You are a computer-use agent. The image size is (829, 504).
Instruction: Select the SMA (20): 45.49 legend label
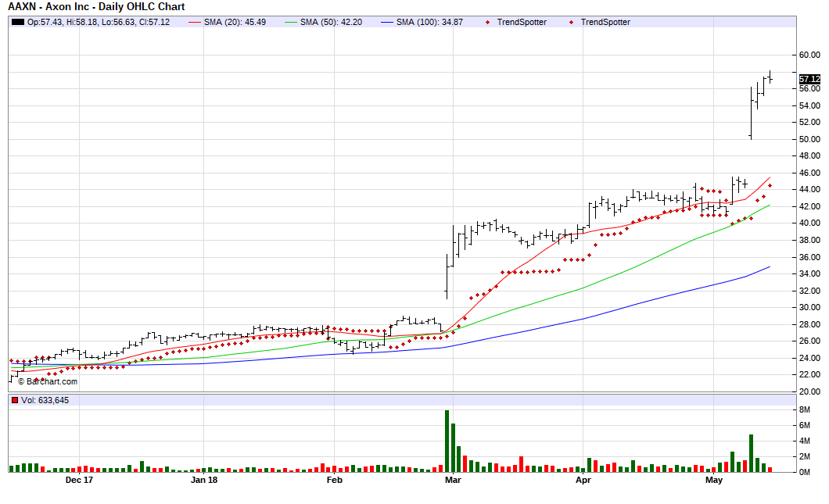[235, 22]
